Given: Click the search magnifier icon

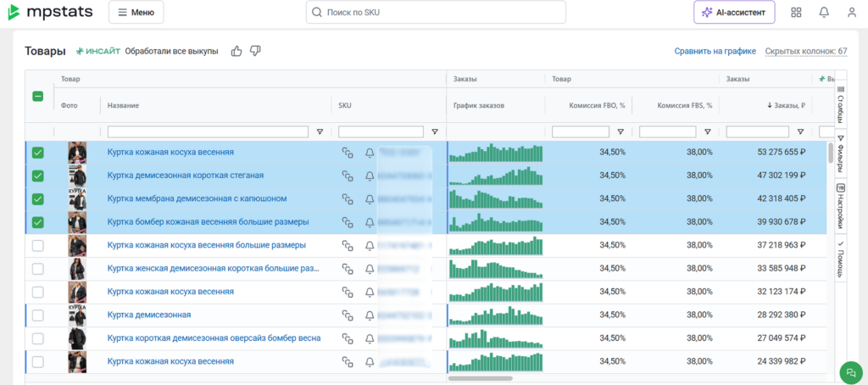Looking at the screenshot, I should (x=317, y=12).
